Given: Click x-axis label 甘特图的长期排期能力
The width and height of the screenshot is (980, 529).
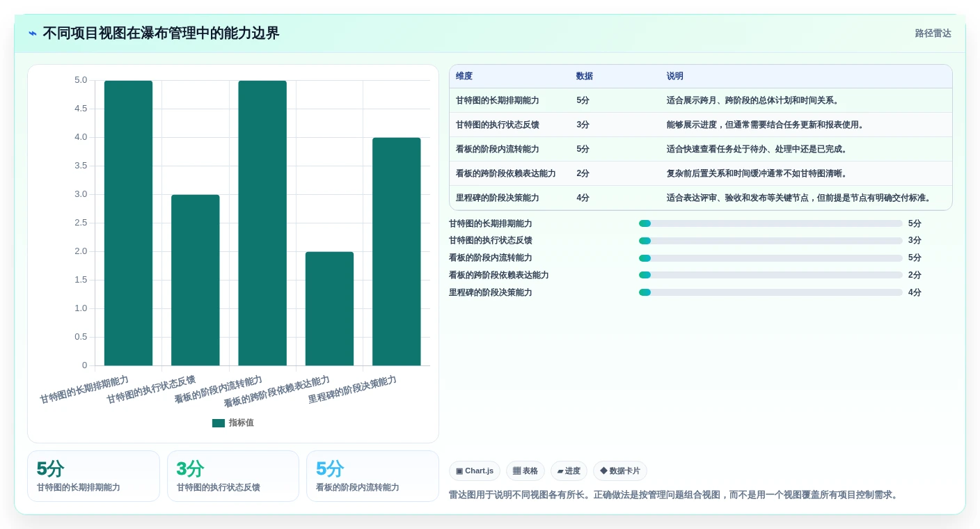Looking at the screenshot, I should coord(84,390).
